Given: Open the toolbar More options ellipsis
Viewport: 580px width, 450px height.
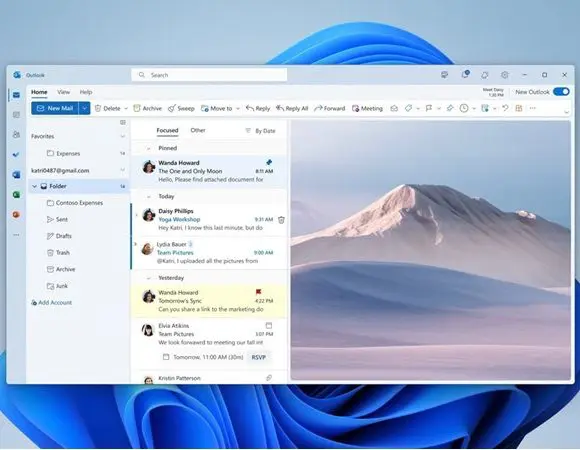Looking at the screenshot, I should [x=533, y=108].
